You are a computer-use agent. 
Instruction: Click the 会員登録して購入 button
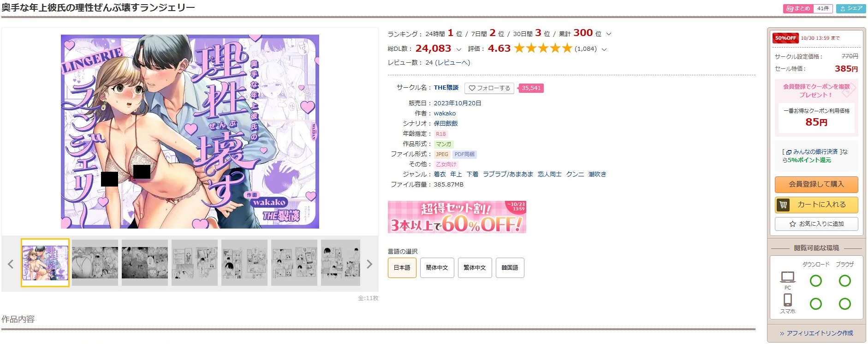click(x=816, y=184)
